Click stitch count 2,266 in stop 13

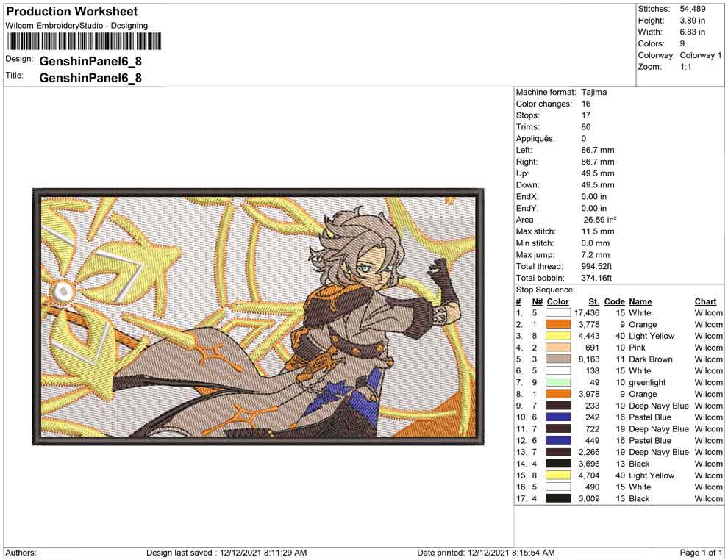(589, 453)
